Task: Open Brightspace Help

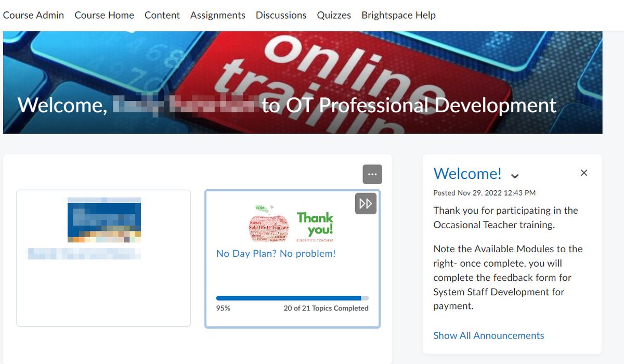Action: coord(398,15)
